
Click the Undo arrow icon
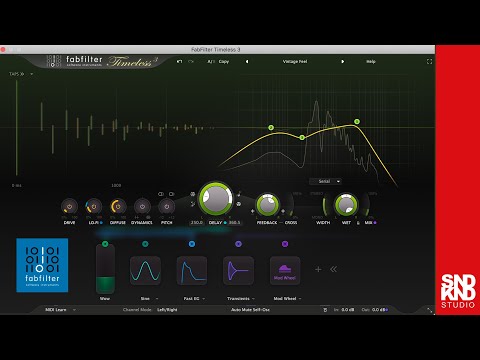(179, 62)
